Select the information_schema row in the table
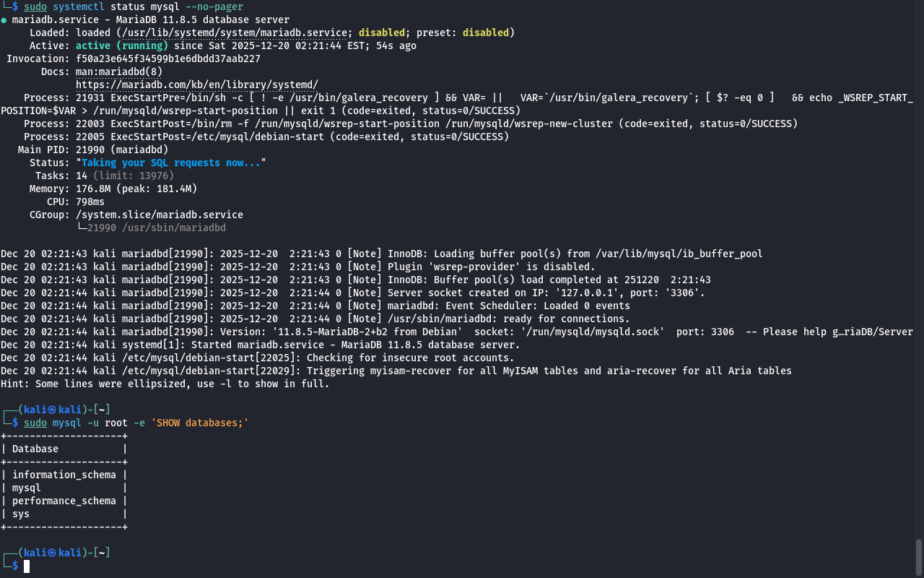924x578 pixels. point(64,475)
